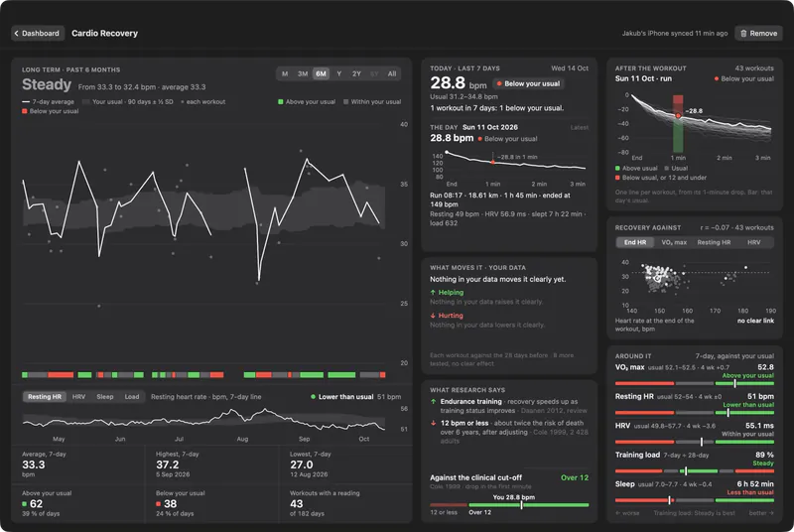Viewport: 794px width, 532px height.
Task: Click the red Below your usual legend swatch
Action: pos(24,111)
